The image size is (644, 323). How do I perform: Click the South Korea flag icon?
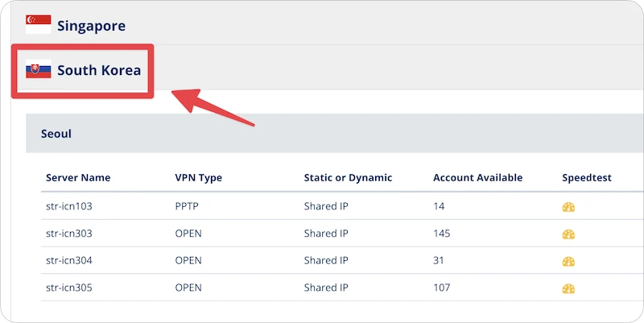click(x=38, y=69)
